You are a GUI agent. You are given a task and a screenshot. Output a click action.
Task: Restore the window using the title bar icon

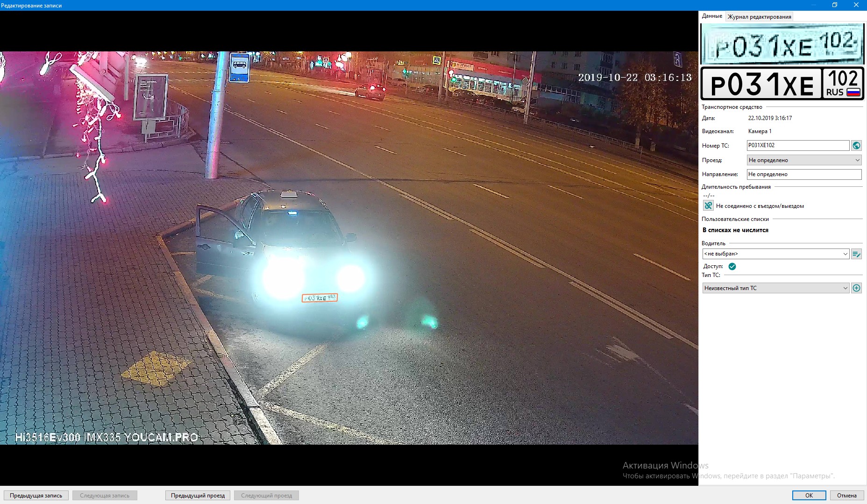click(x=835, y=5)
